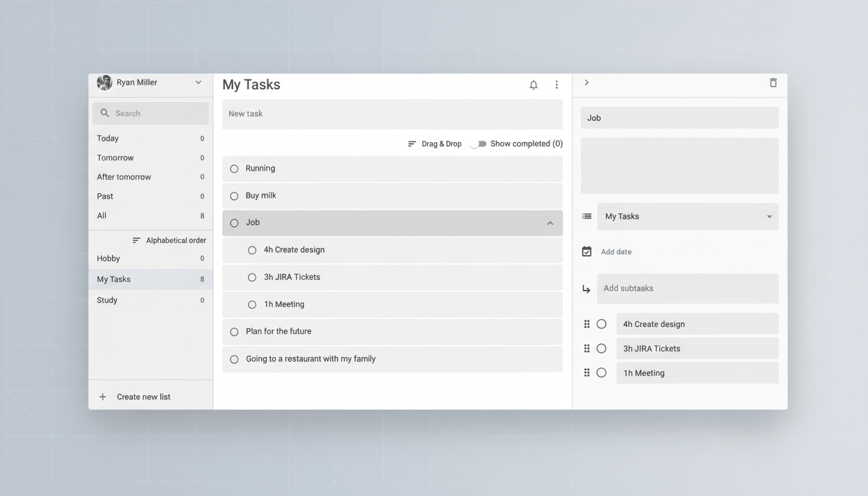Click the New task input field

point(392,114)
